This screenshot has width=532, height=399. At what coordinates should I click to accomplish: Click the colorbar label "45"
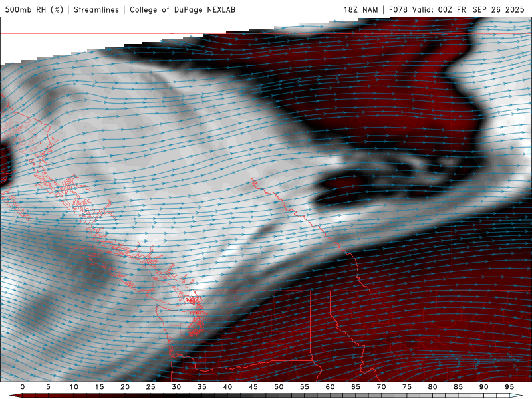pos(253,387)
